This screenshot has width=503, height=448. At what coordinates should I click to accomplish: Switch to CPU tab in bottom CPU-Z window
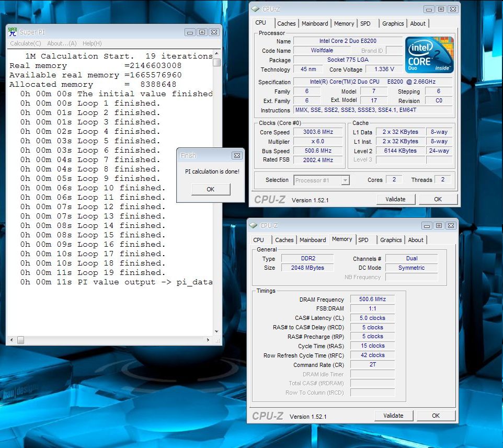point(258,240)
